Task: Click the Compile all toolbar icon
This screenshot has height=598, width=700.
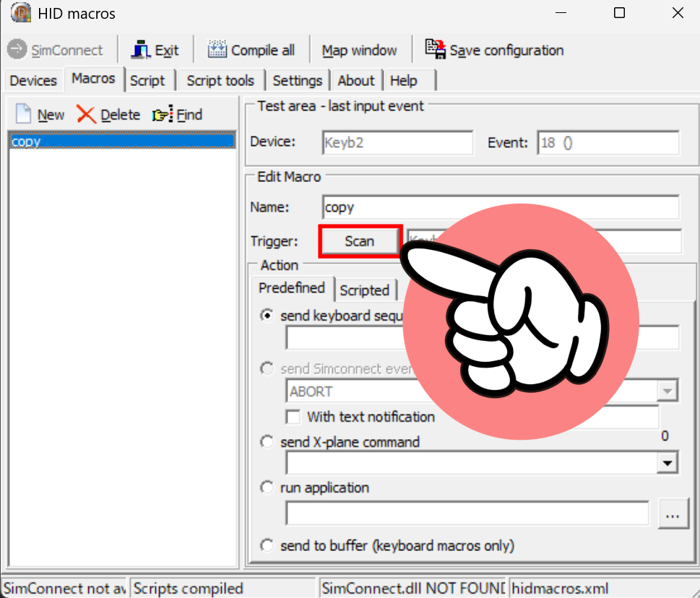Action: pyautogui.click(x=217, y=50)
